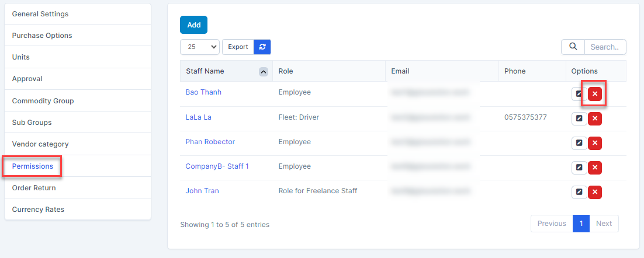Toggle Staff Name column sort arrow

(263, 72)
